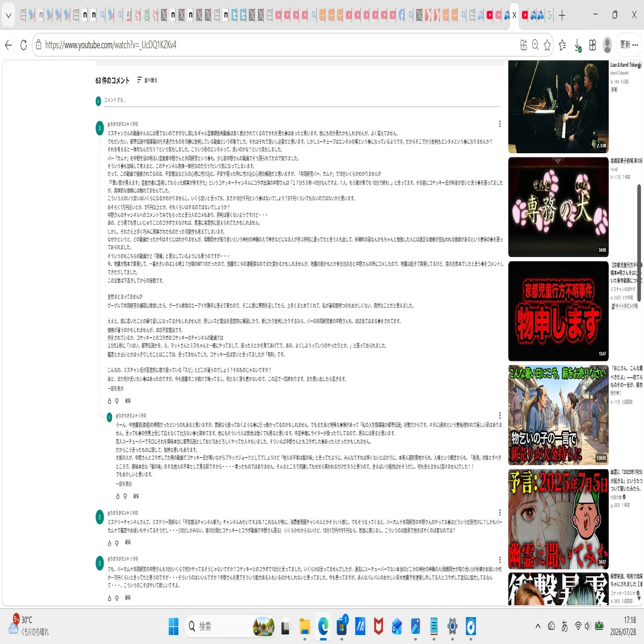Open options menu of the first long comment
This screenshot has width=644, height=644.
(x=500, y=123)
